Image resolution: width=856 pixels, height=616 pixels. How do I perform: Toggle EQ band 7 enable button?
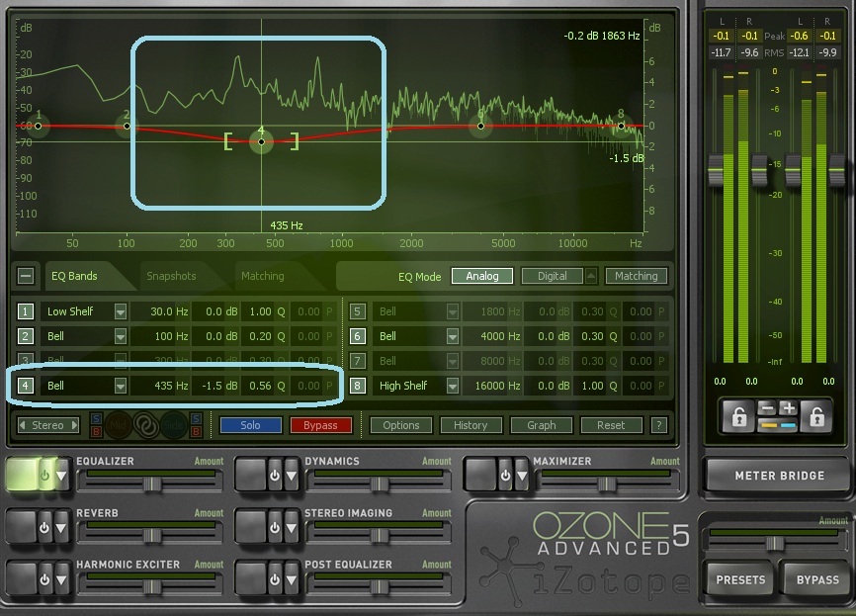coord(357,361)
